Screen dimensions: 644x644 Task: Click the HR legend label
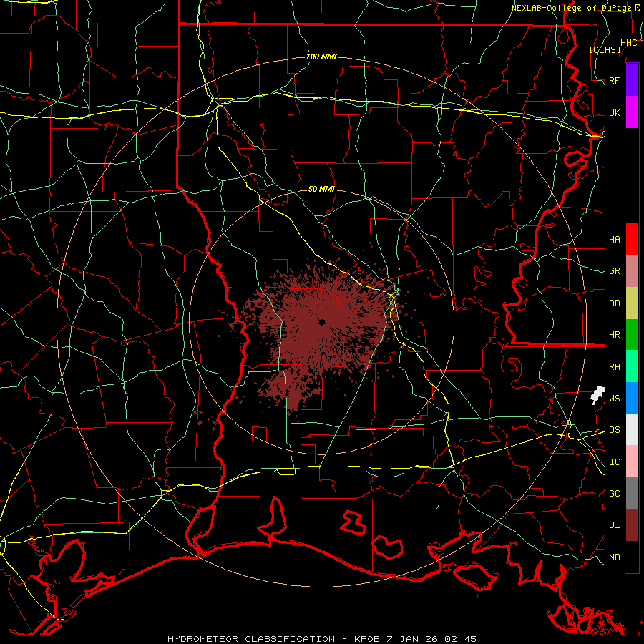tap(615, 335)
